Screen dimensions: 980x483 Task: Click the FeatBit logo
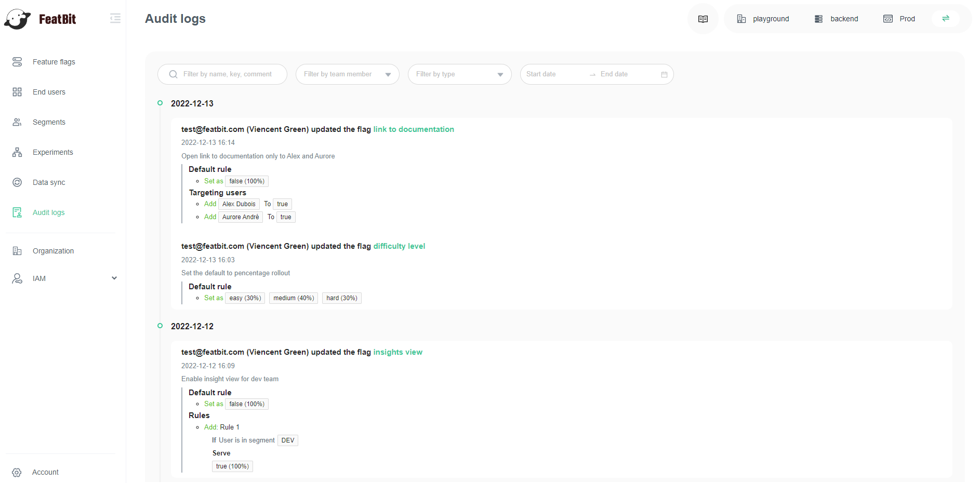tap(41, 19)
